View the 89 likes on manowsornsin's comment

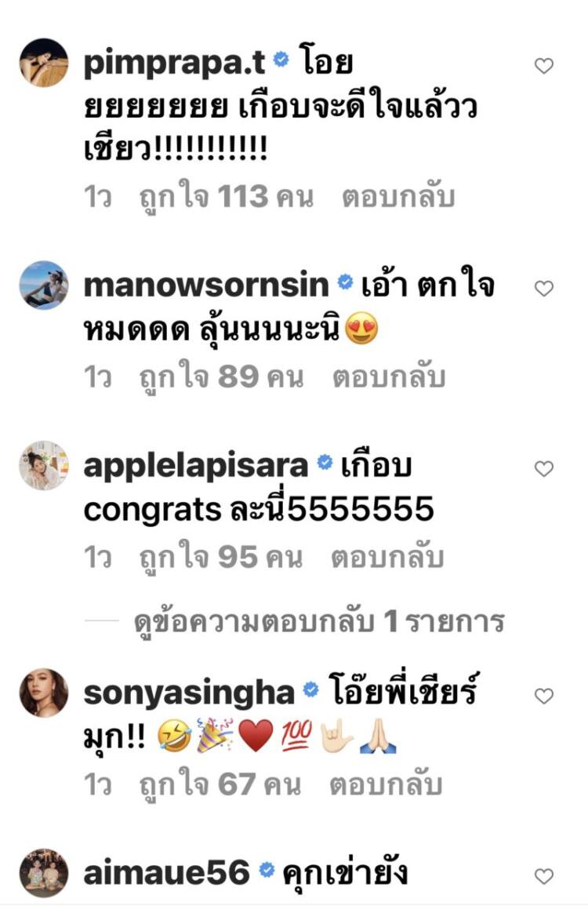tap(221, 377)
